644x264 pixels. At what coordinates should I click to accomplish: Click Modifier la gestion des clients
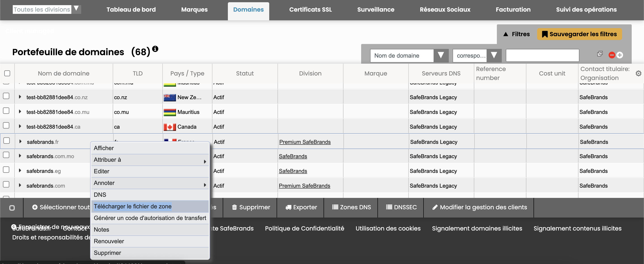[x=479, y=207]
